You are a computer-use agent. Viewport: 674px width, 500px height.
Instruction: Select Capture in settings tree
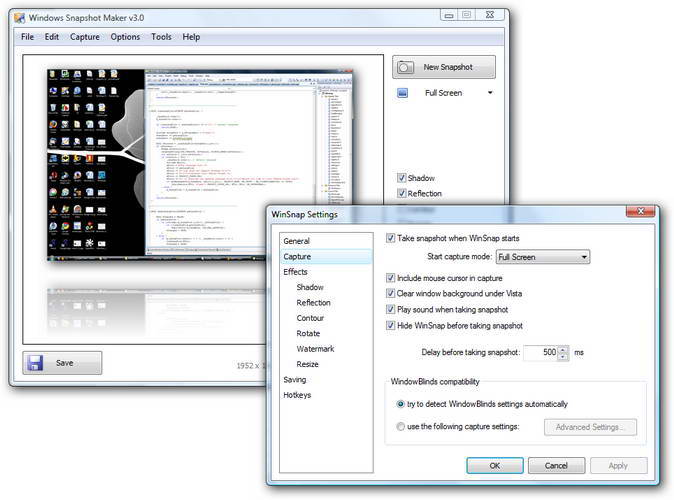326,257
